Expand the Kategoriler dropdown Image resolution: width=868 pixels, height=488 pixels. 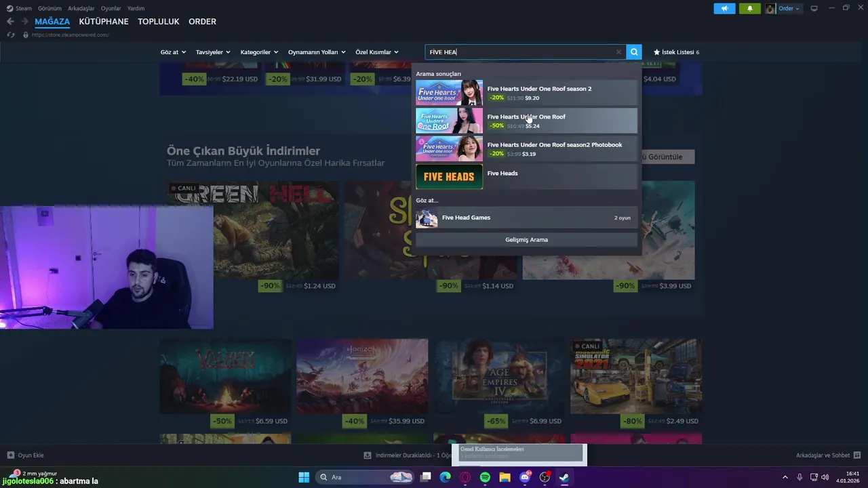259,52
